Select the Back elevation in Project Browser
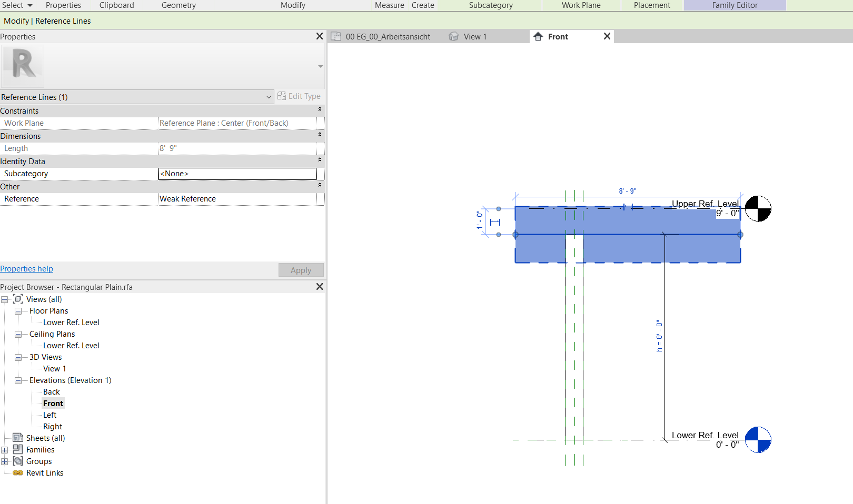853x504 pixels. 51,391
